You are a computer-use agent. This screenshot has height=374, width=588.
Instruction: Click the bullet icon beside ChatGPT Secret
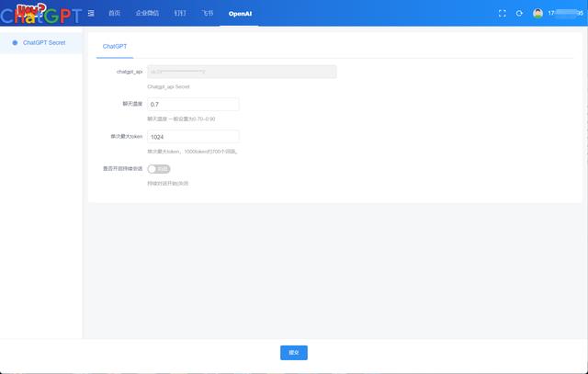pyautogui.click(x=15, y=43)
